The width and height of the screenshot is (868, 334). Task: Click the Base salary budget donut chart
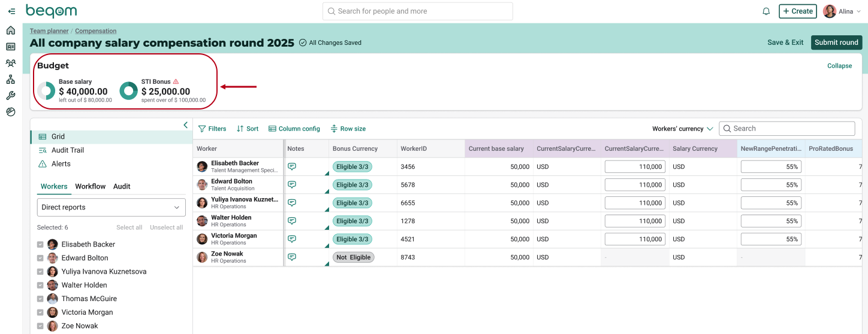coord(46,91)
